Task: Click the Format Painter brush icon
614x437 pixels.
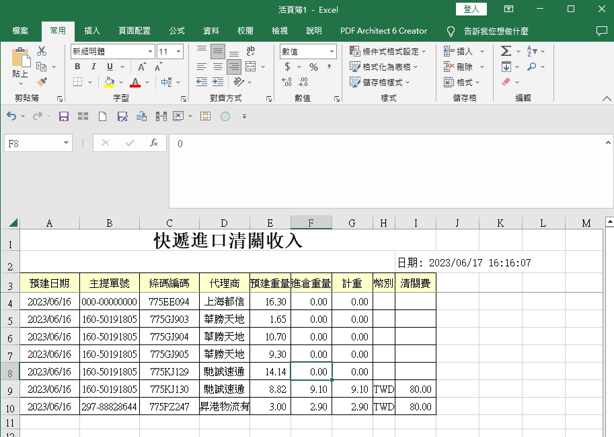Action: coord(42,82)
